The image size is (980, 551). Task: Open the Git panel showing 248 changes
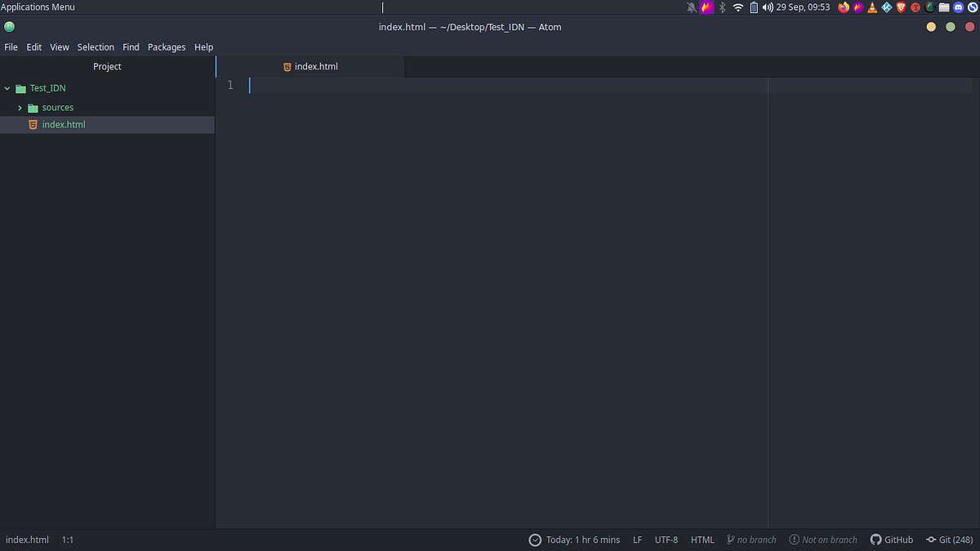(x=949, y=540)
